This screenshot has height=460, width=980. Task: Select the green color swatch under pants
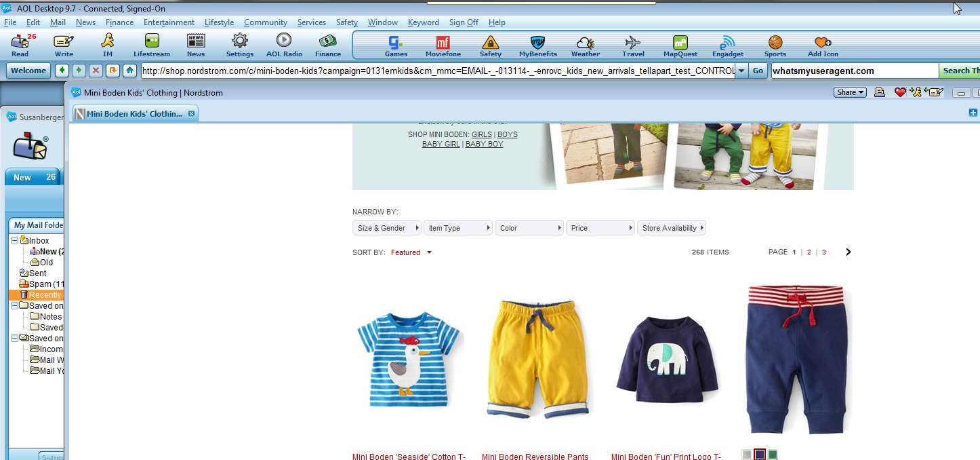773,455
